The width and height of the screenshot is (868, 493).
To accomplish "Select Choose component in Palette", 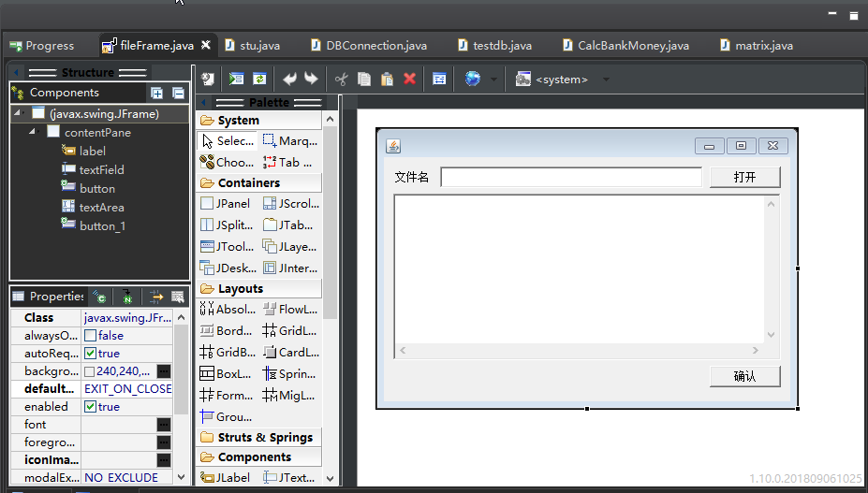I will (228, 162).
